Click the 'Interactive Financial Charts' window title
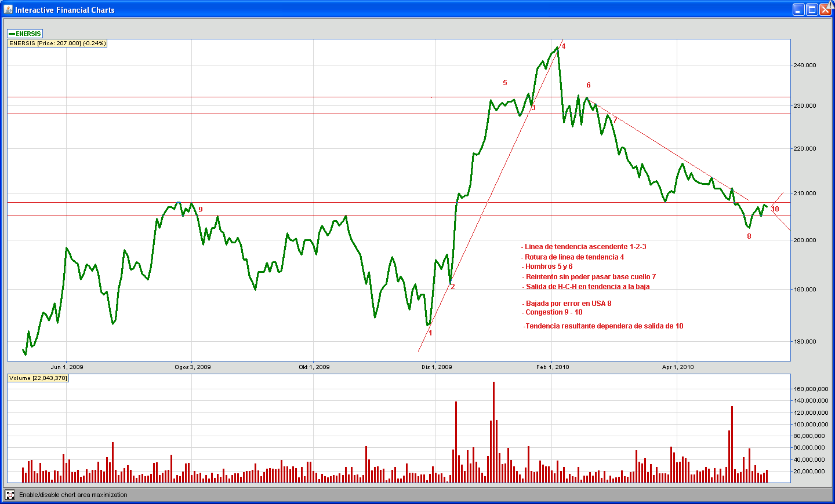 (x=65, y=10)
